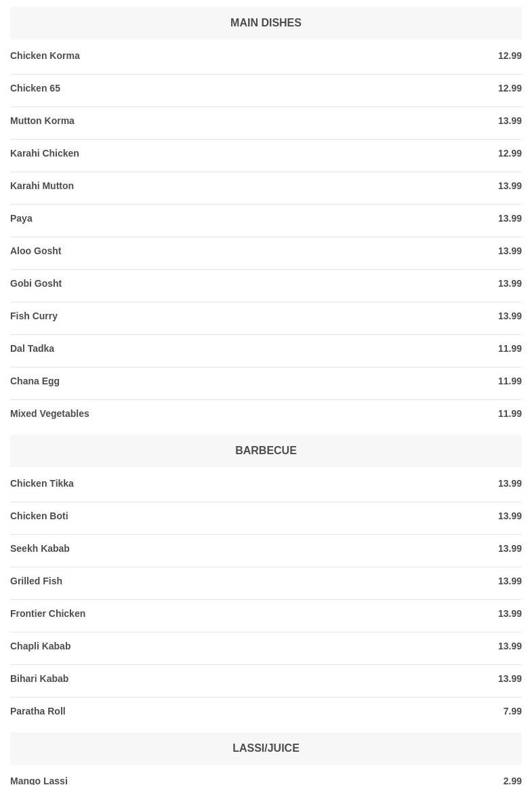The height and width of the screenshot is (785, 532).
Task: Select the Frontier Chicken dish
Action: tap(47, 613)
